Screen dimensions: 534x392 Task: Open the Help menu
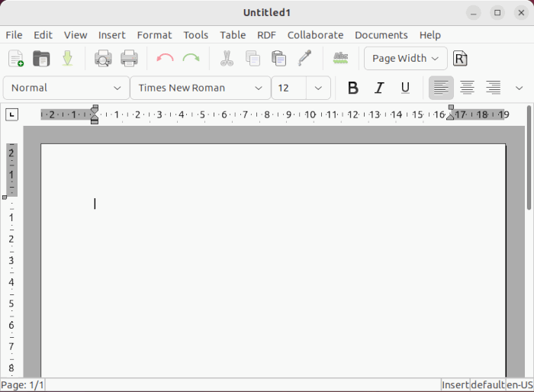pyautogui.click(x=429, y=35)
